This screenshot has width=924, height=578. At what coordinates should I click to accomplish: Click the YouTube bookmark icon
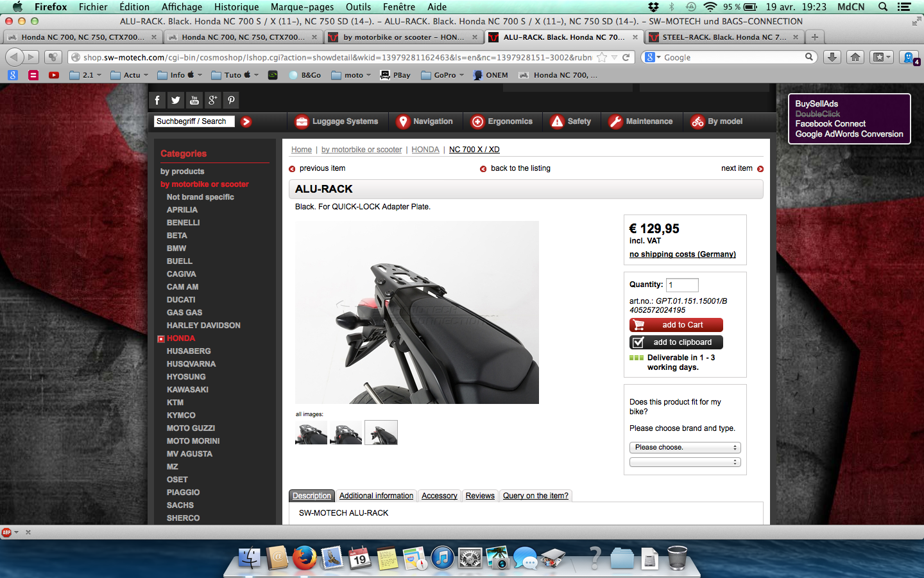(54, 75)
